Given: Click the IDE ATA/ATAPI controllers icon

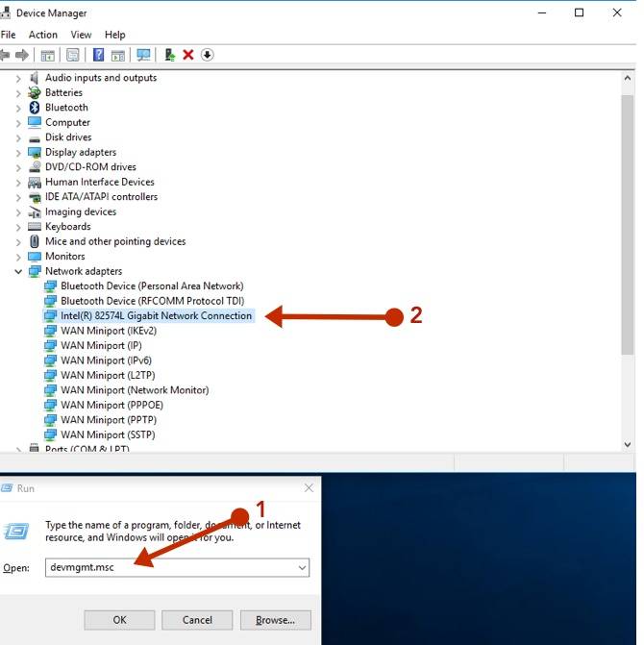Looking at the screenshot, I should [35, 197].
